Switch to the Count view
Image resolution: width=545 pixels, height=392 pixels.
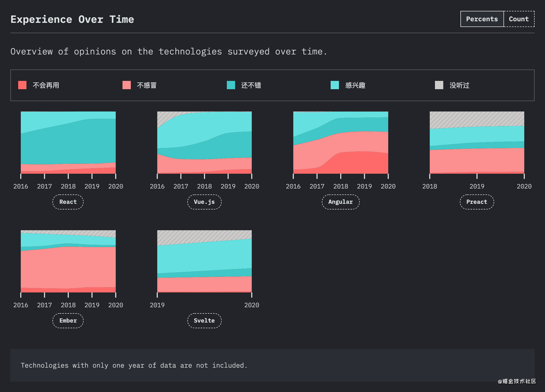pos(519,19)
